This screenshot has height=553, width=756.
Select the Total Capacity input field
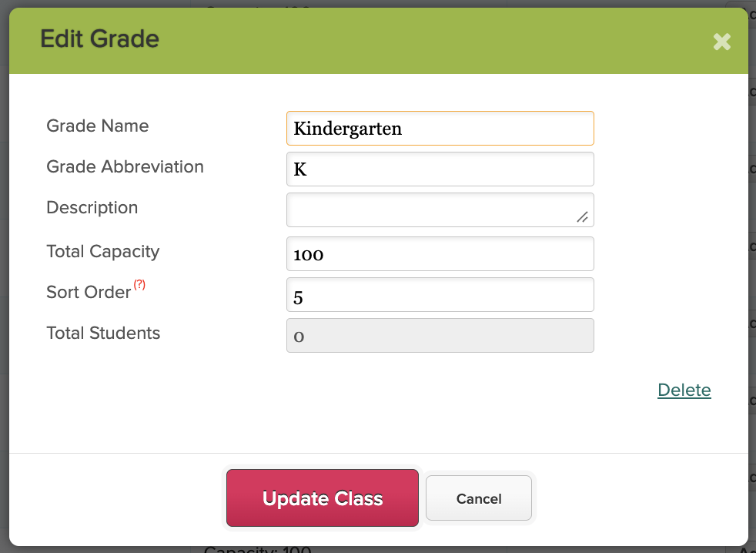pos(440,254)
